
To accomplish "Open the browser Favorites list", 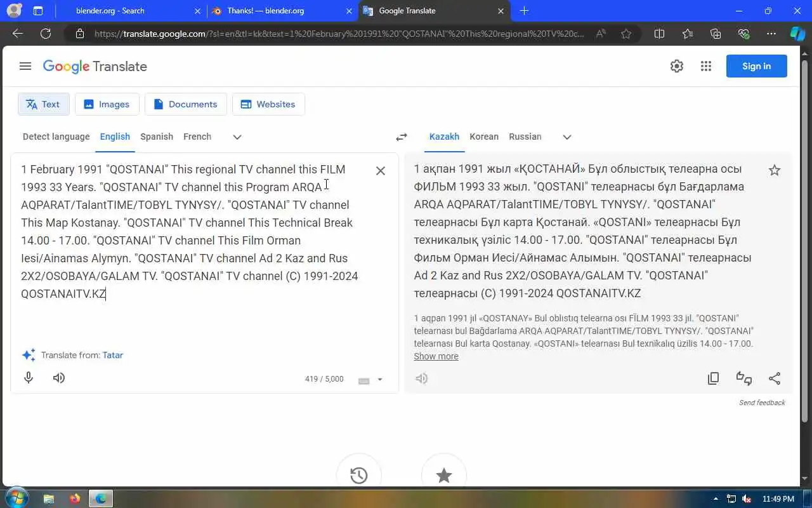I will click(x=688, y=34).
